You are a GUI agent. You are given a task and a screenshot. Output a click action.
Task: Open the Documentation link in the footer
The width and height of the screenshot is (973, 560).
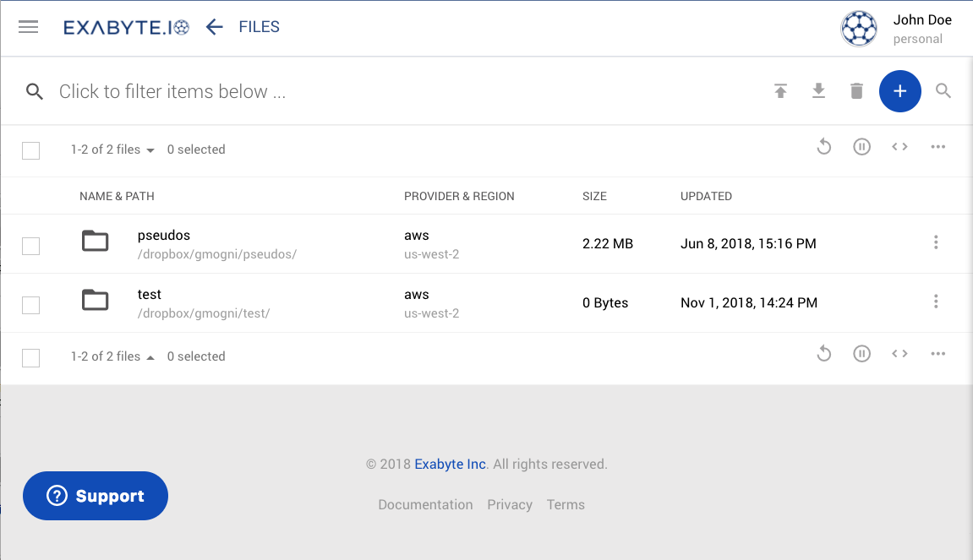pos(425,504)
